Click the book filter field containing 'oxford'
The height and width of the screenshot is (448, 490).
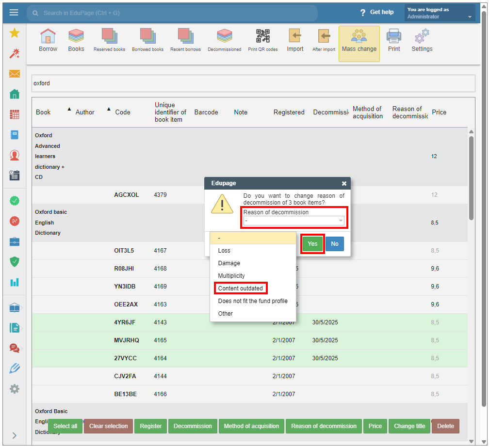253,83
